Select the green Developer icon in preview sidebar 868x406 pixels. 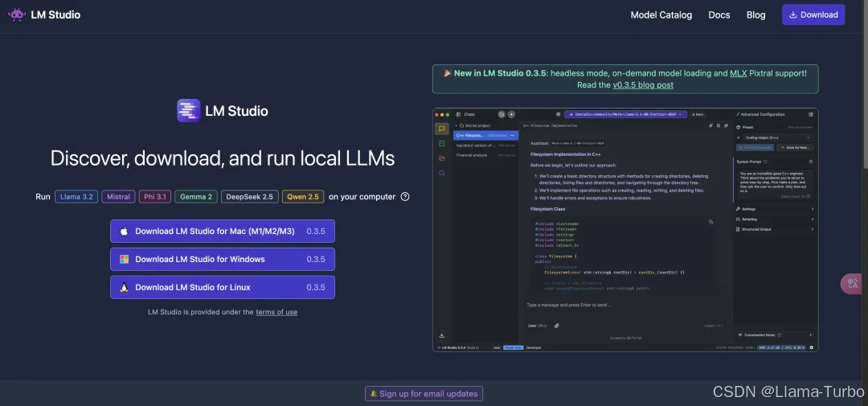[x=441, y=143]
